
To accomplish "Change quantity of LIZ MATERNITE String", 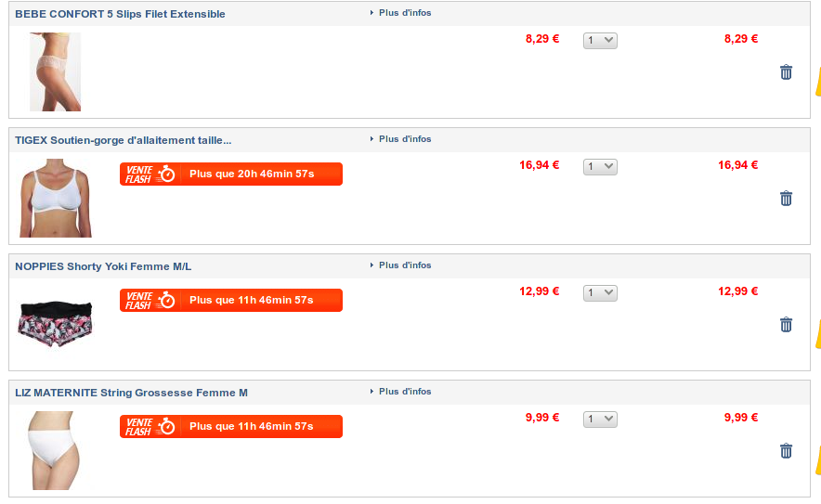I will tap(600, 419).
